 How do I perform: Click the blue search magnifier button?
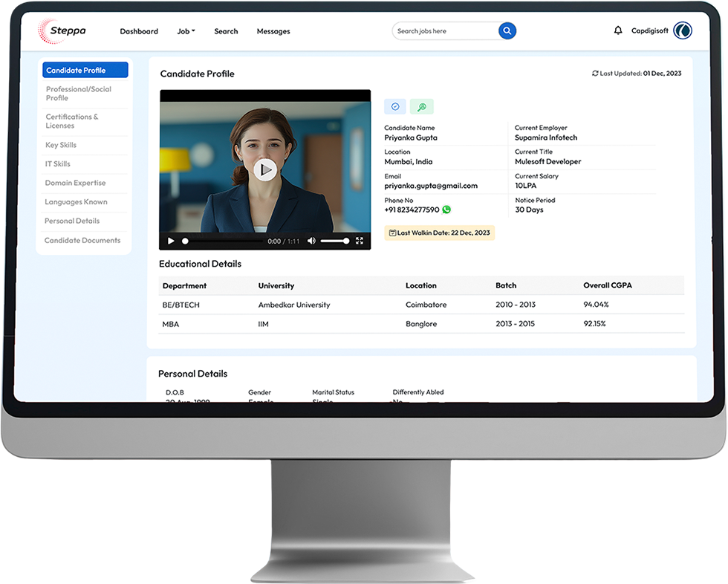(x=507, y=31)
